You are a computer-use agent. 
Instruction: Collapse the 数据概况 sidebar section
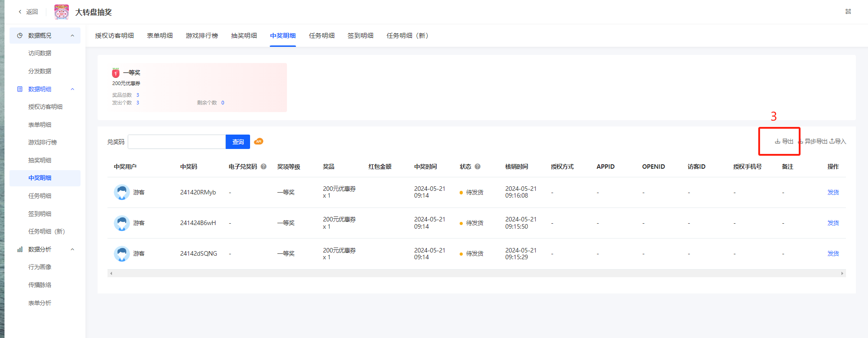coord(72,36)
